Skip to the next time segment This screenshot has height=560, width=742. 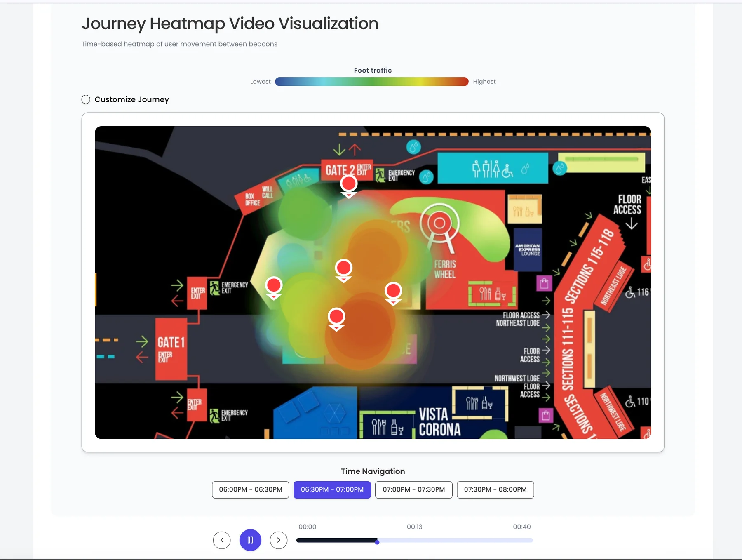[279, 540]
